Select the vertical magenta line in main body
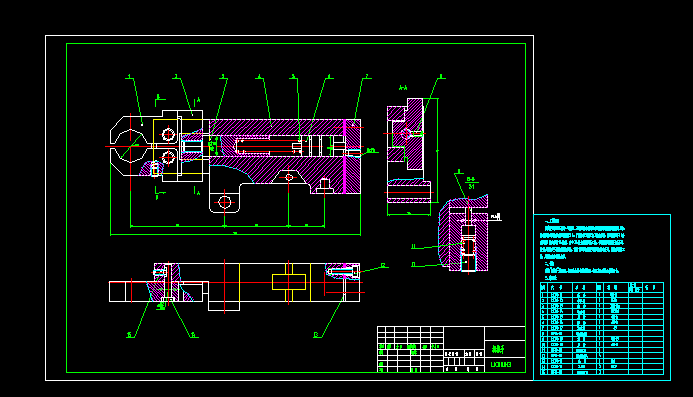 [x=344, y=156]
